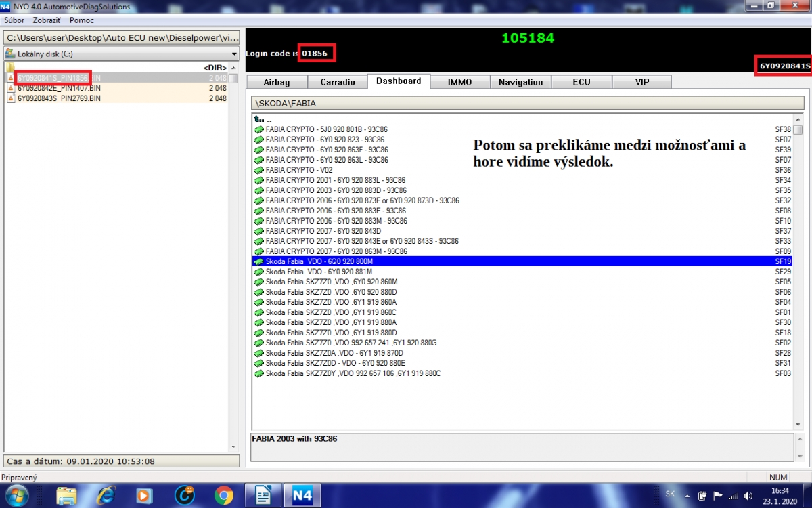This screenshot has height=508, width=812.
Task: Click the SK language indicator in the taskbar
Action: 671,495
